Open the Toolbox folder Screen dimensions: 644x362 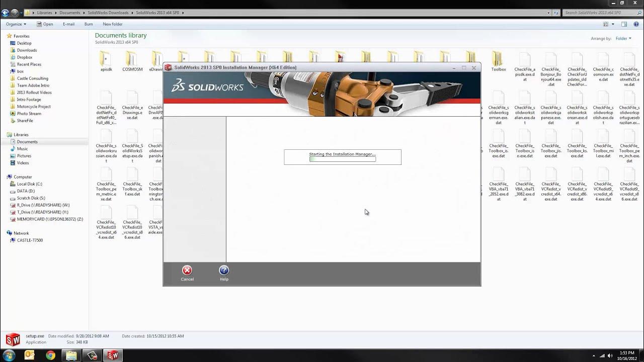tap(499, 61)
